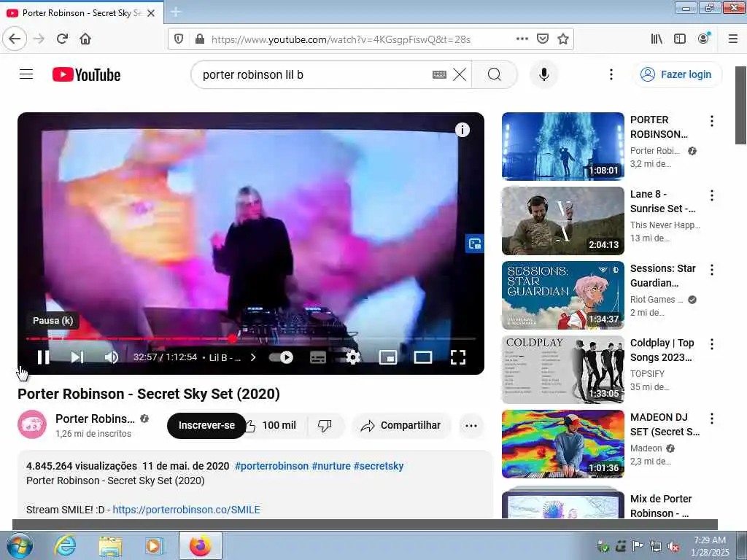Click Inscrever-se subscribe button

point(206,425)
